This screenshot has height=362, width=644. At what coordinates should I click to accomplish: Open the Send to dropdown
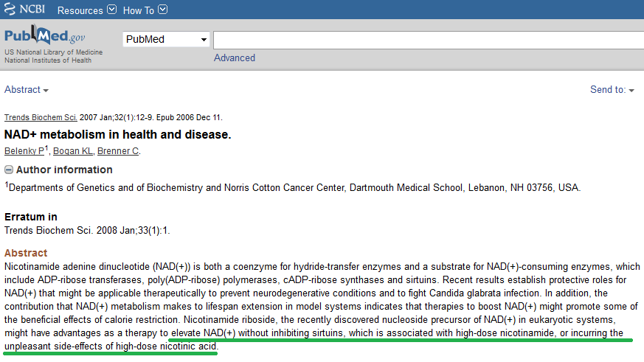(x=612, y=90)
